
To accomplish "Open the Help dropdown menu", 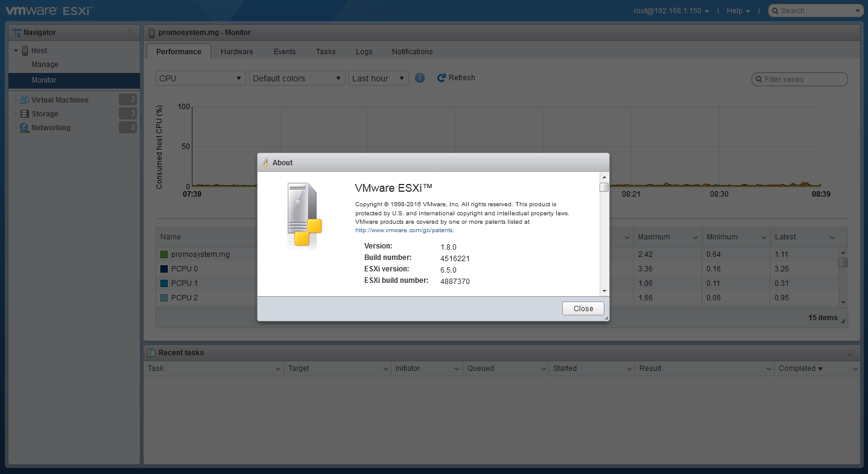I will pos(738,11).
